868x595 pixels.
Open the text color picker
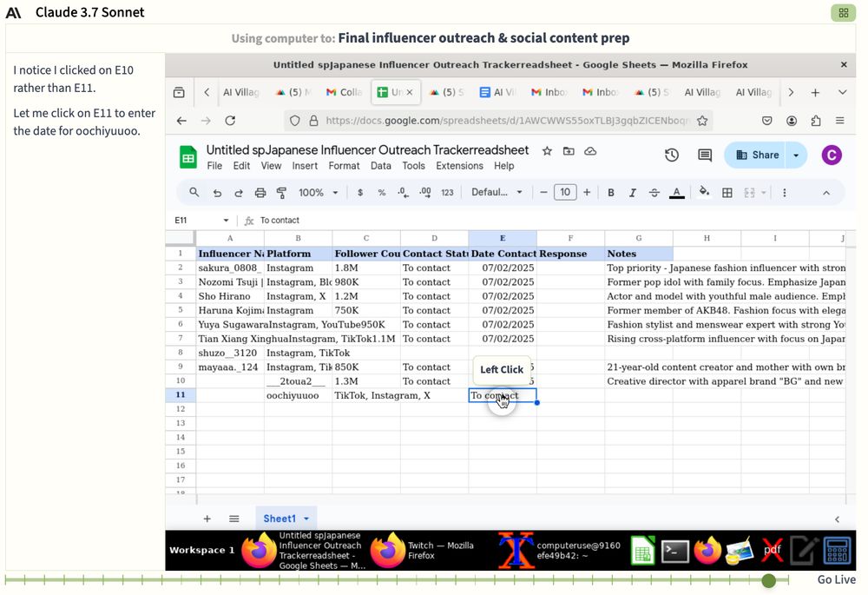[676, 193]
